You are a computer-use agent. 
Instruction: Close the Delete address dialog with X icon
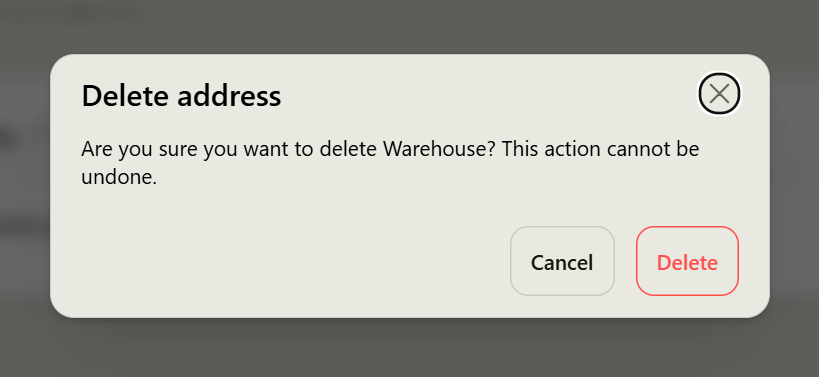tap(719, 94)
